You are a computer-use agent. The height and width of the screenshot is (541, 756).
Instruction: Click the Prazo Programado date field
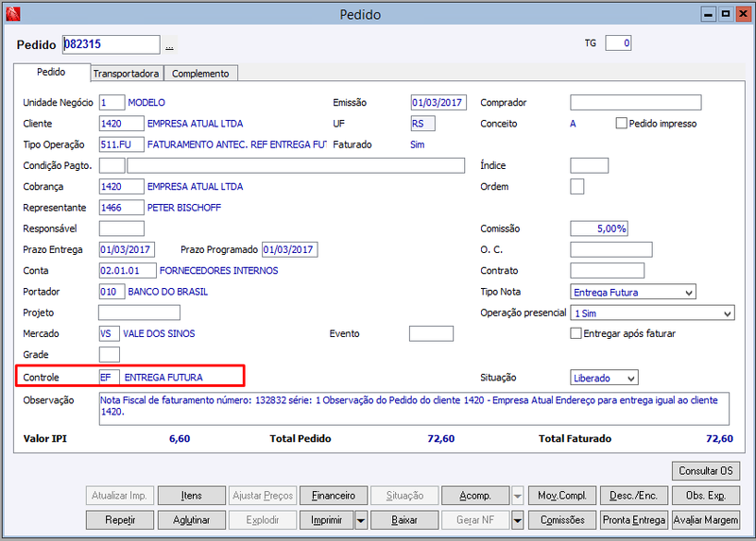[290, 249]
